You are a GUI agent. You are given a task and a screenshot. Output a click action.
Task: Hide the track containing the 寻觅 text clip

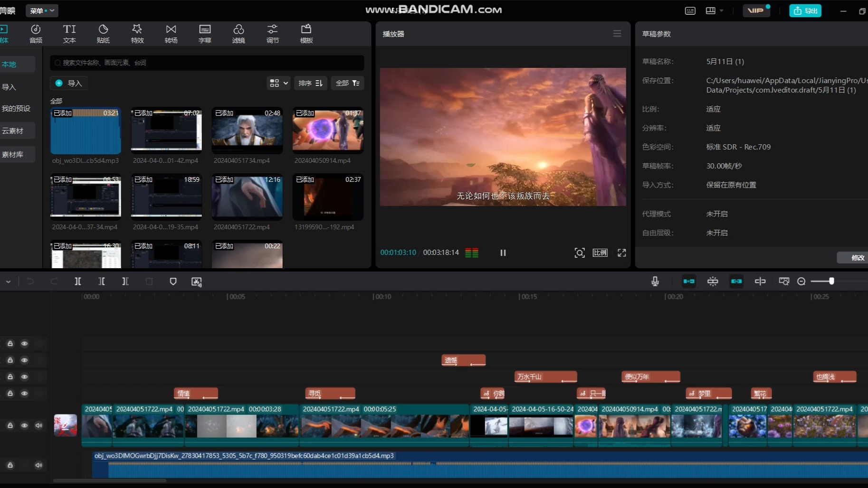24,394
